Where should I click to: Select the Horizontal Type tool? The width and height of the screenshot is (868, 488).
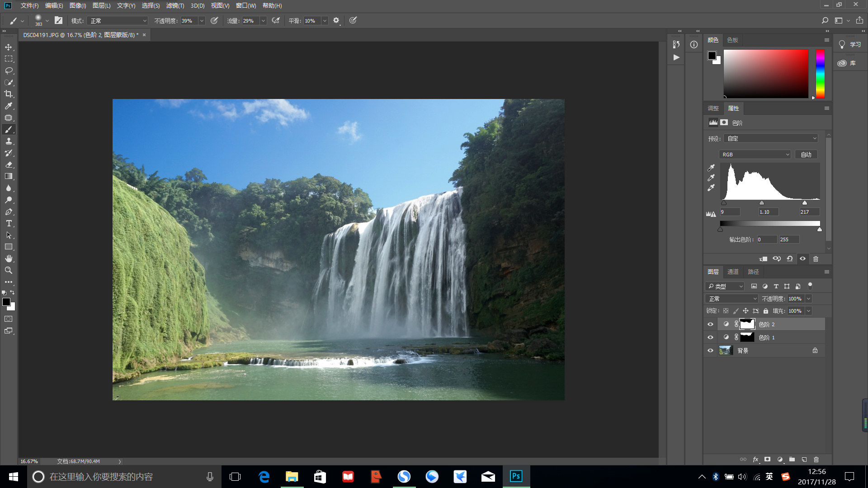(9, 224)
